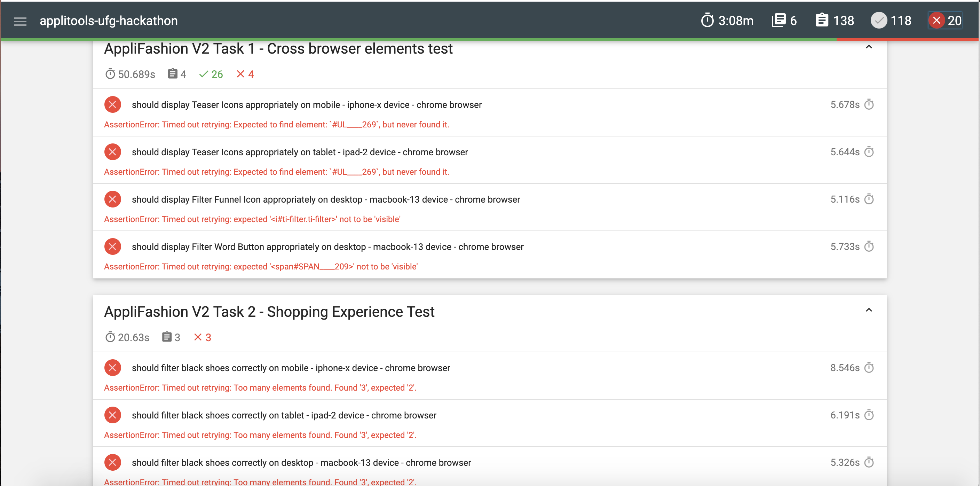Click failed icon of ipad-2 Teaser Icons test
Screen dimensions: 980x486
point(113,152)
